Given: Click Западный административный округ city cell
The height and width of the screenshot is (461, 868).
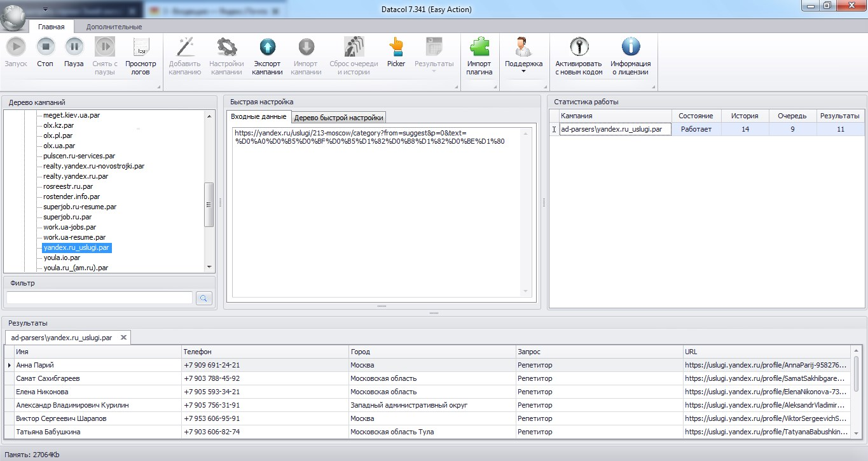Looking at the screenshot, I should [x=432, y=405].
